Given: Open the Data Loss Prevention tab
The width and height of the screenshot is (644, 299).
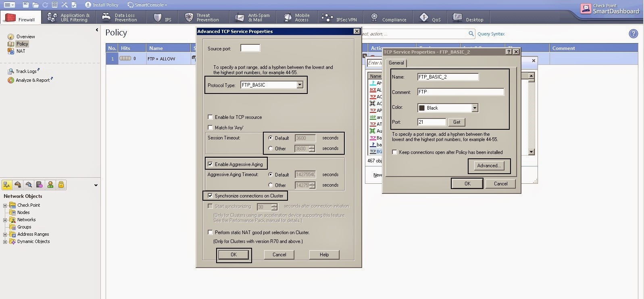Looking at the screenshot, I should pos(120,17).
